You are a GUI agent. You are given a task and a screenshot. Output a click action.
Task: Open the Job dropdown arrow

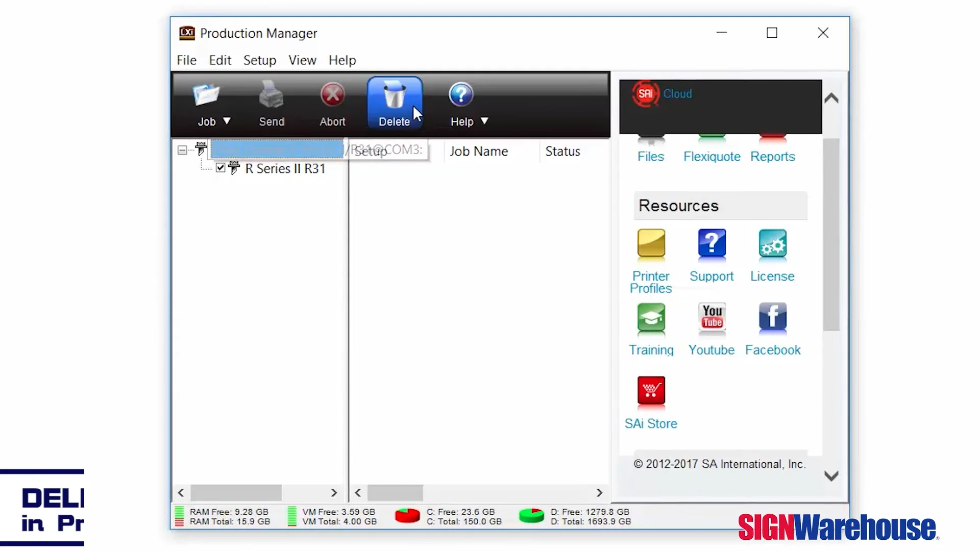227,121
